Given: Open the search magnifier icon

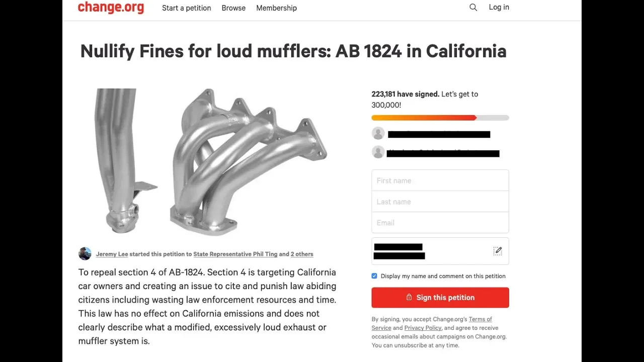Looking at the screenshot, I should pos(473,8).
